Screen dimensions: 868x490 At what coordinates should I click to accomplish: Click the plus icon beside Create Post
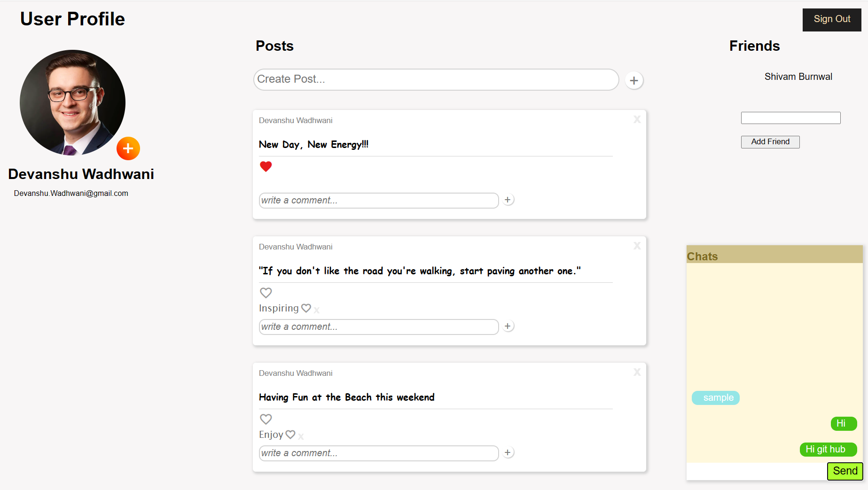coord(634,81)
